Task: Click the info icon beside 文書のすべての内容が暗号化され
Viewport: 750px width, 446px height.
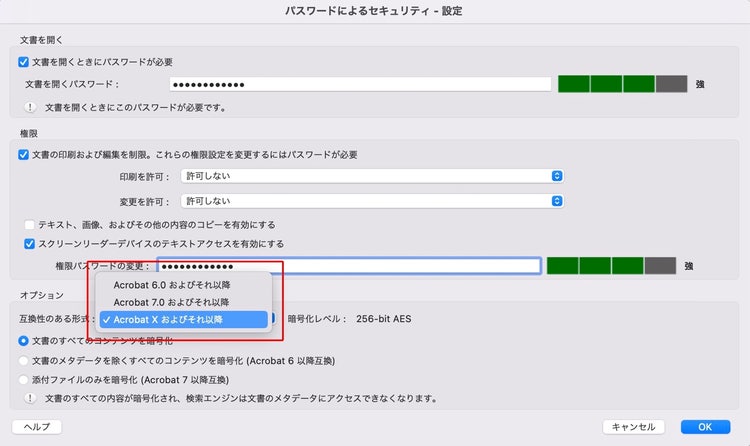Action: pyautogui.click(x=30, y=398)
